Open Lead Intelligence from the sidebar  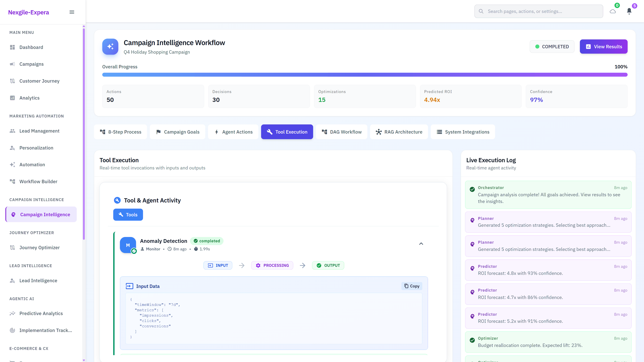click(38, 280)
